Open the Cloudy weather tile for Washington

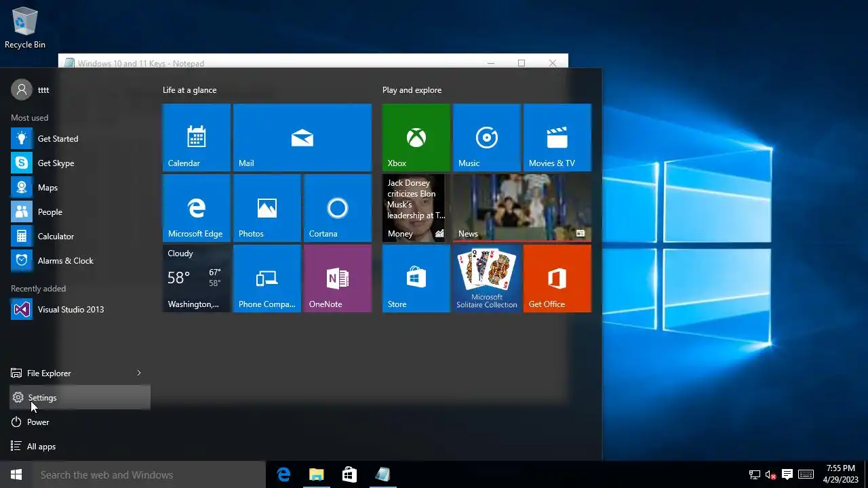click(x=197, y=279)
